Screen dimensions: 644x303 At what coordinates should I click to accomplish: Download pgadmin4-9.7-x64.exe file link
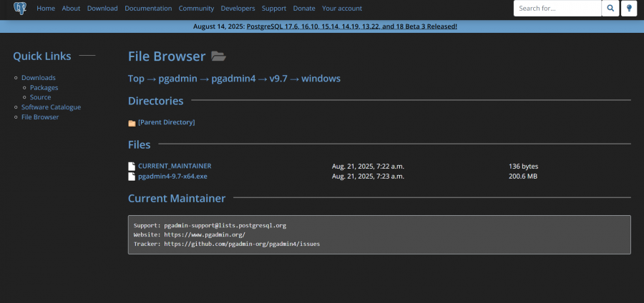click(x=172, y=177)
